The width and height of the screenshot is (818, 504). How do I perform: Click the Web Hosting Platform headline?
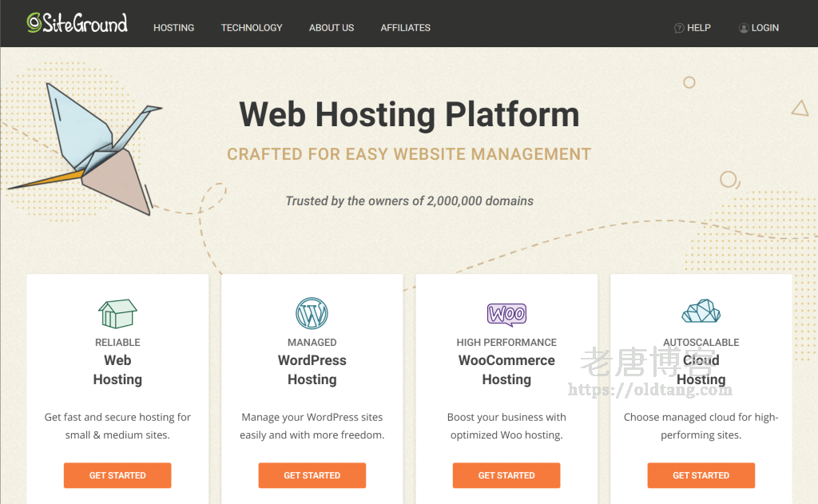(409, 114)
